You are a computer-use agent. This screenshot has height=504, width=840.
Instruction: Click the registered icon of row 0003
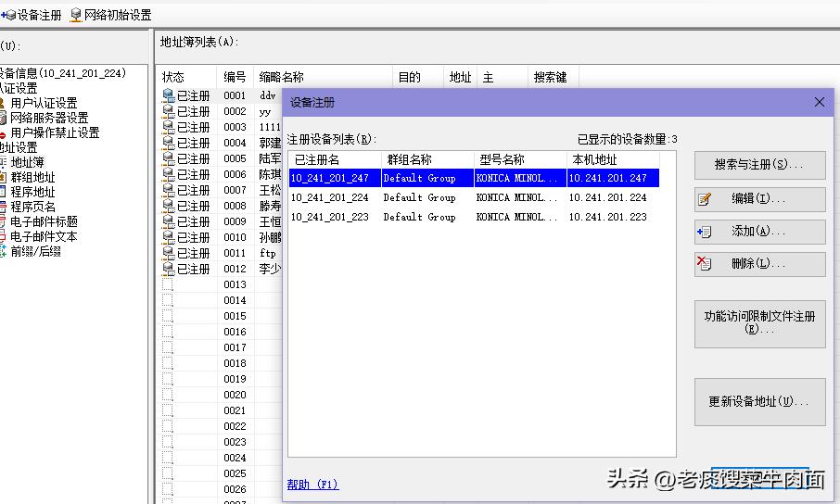[168, 127]
